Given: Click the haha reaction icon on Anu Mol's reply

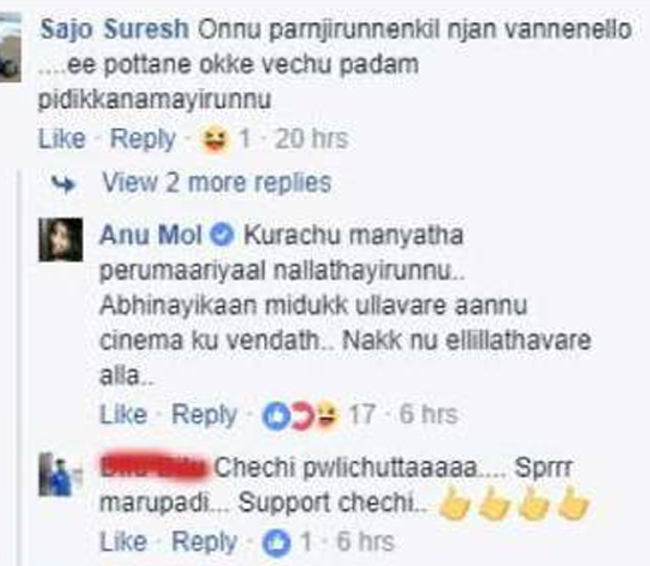Looking at the screenshot, I should coord(328,415).
